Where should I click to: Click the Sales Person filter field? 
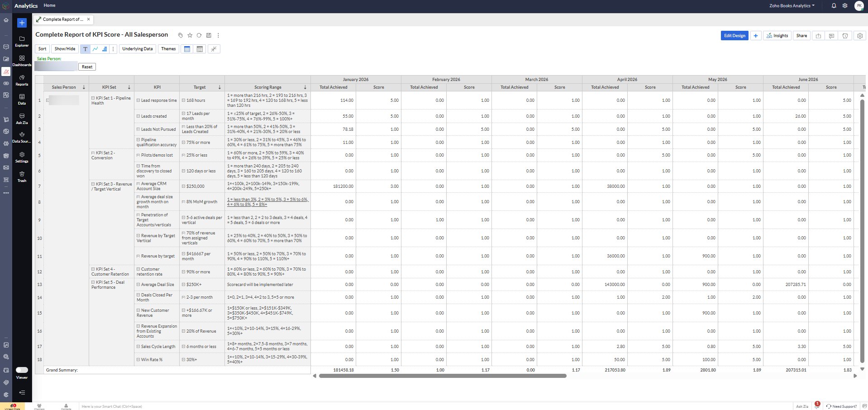pos(56,67)
